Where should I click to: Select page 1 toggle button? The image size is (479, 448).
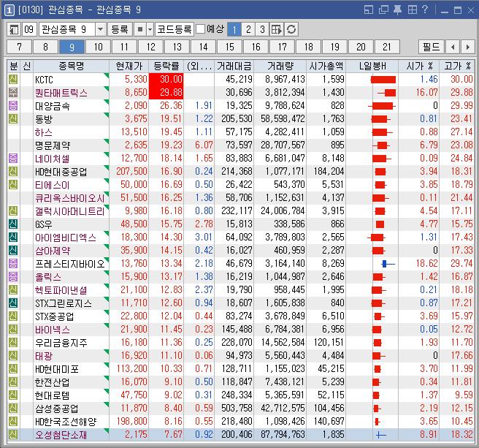click(x=234, y=29)
